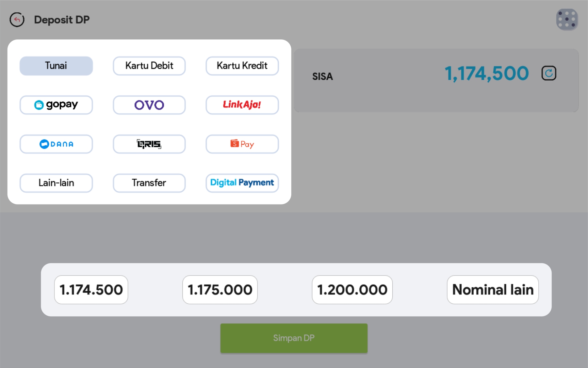
Task: Switch payment method to Kartu Kredit
Action: click(x=242, y=66)
